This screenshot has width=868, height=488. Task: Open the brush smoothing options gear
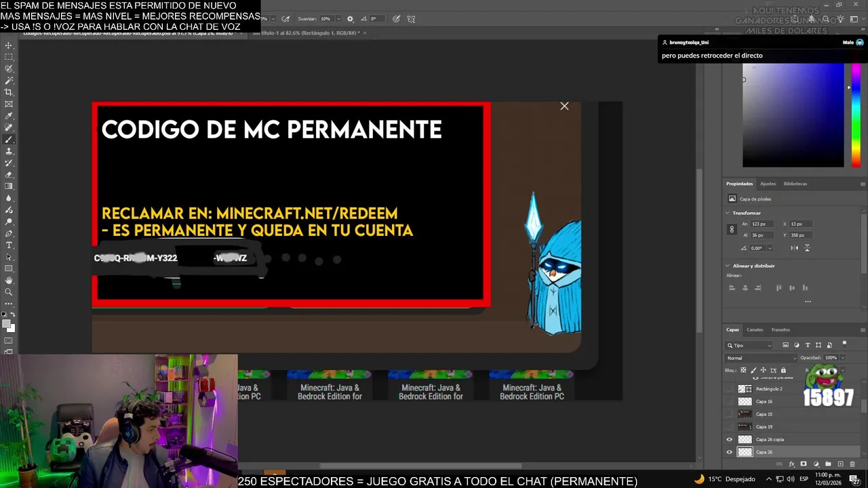(350, 19)
